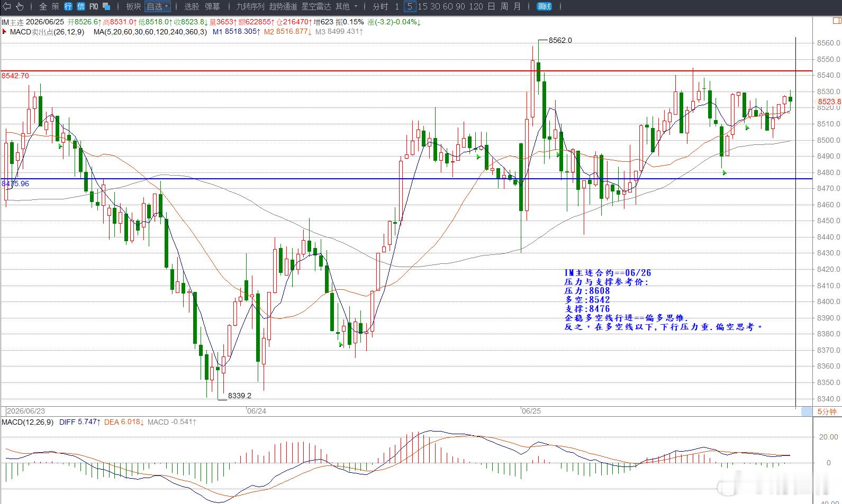
Task: Switch to the 15-minute period
Action: [x=423, y=6]
